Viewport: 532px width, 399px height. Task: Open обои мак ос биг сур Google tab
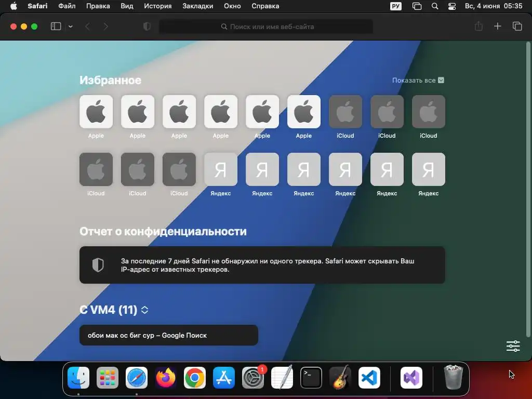point(169,335)
